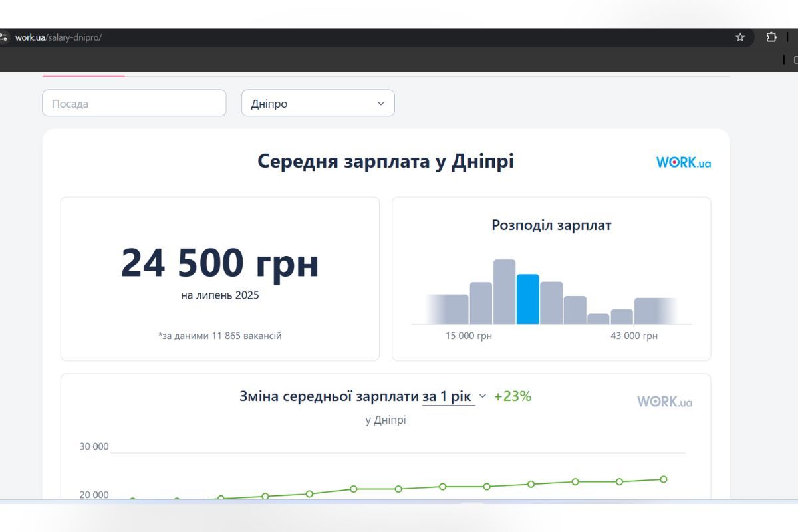Open the browser extensions puzzle icon
Screen dimensions: 798x532
[771, 37]
